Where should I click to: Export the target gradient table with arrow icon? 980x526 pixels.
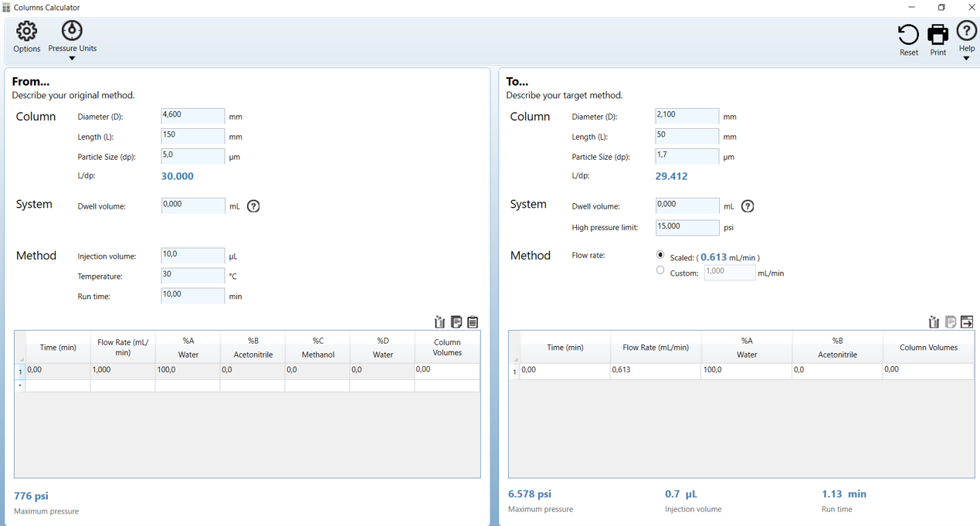pos(967,321)
